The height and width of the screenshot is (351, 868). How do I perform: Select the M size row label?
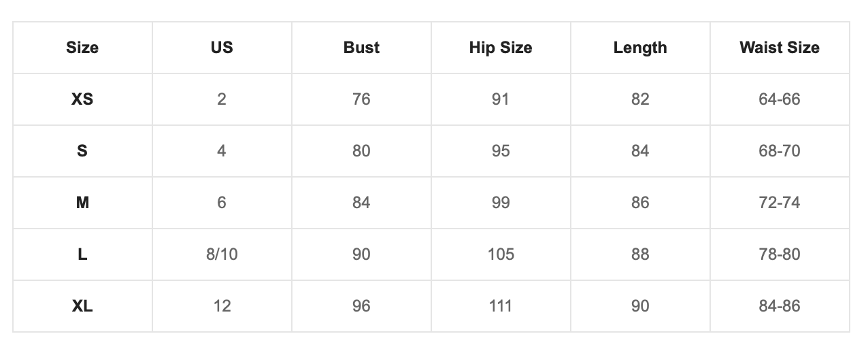82,203
